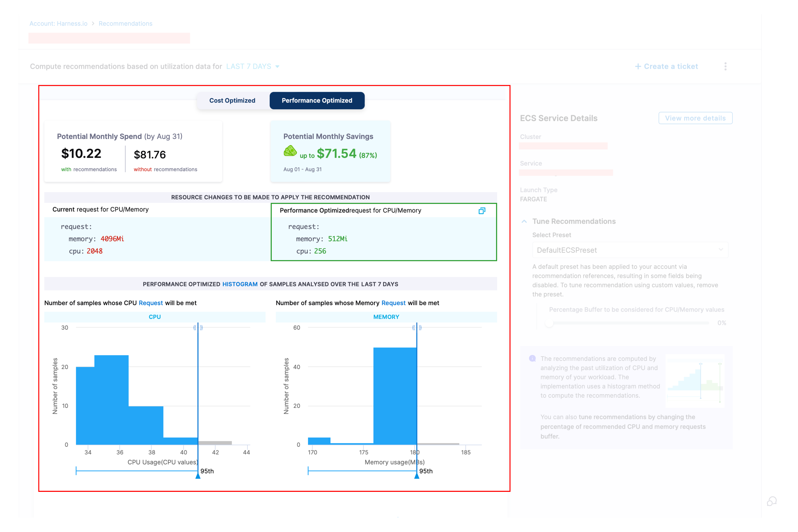
Task: Click the Account: Harness.io breadcrumb
Action: [58, 23]
